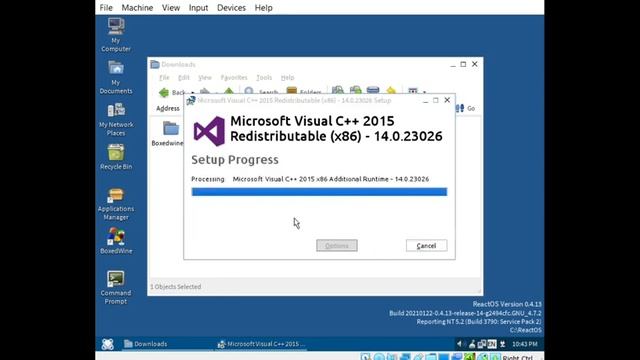This screenshot has height=360, width=640.
Task: Click the safely remove hardware tray icon
Action: 472,344
